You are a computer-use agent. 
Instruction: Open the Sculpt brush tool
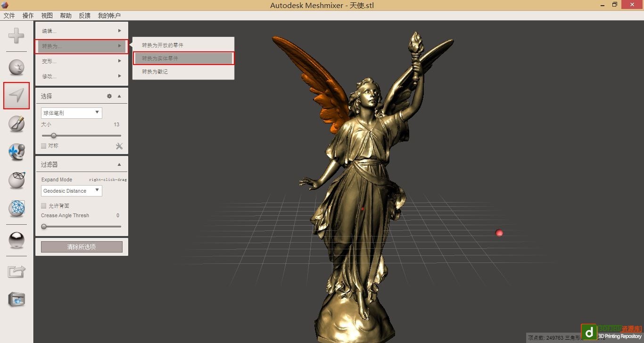[17, 124]
